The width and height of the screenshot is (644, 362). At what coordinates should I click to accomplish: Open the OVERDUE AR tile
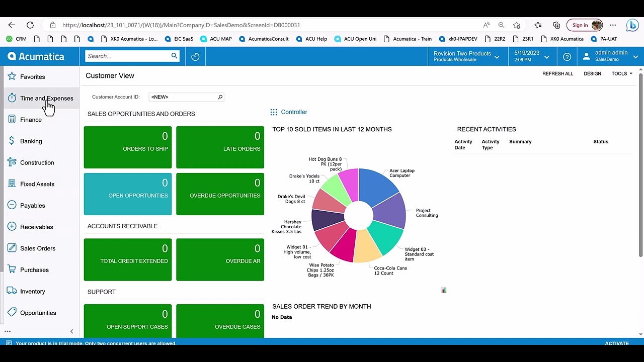(220, 259)
